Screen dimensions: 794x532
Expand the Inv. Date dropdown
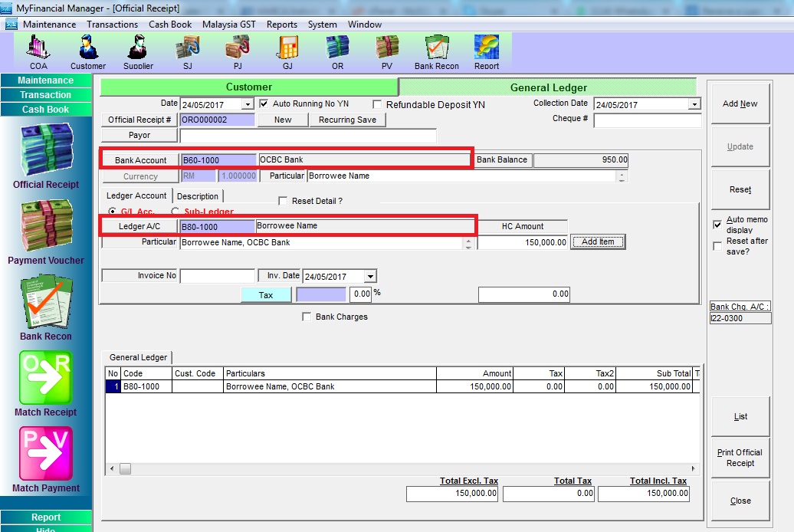click(370, 276)
